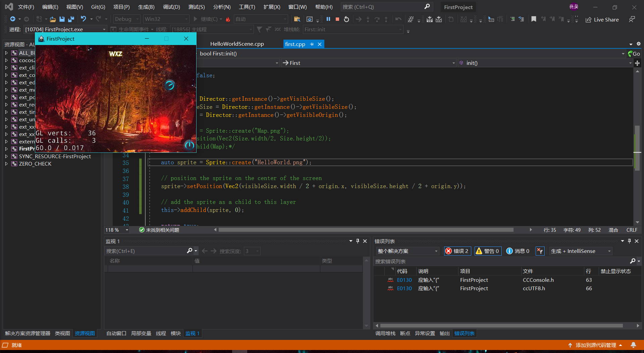The height and width of the screenshot is (353, 644).
Task: Switch to the HelloWorldScene.cpp tab
Action: click(x=237, y=44)
